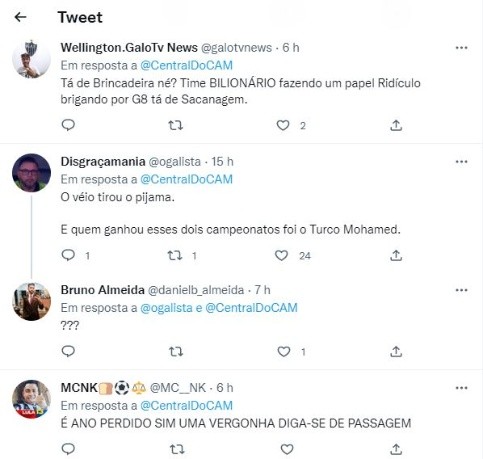Retweet the Wellington.GaloTv News tweet

click(x=175, y=125)
